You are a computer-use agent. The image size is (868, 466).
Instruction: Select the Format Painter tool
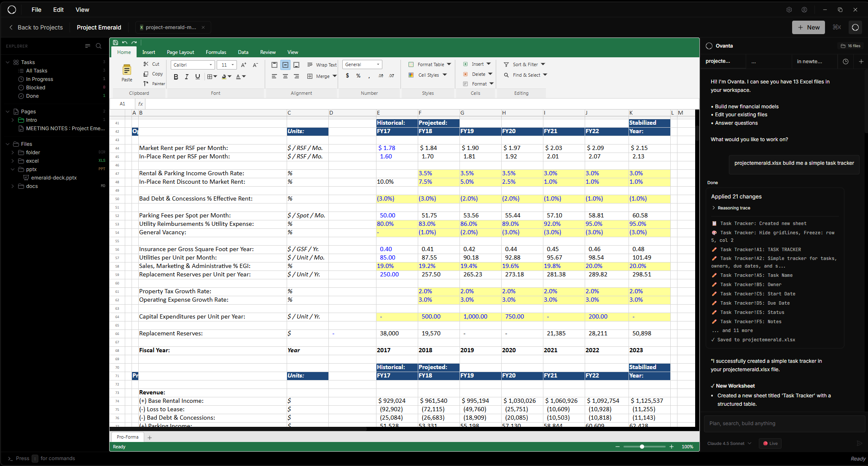tap(154, 83)
